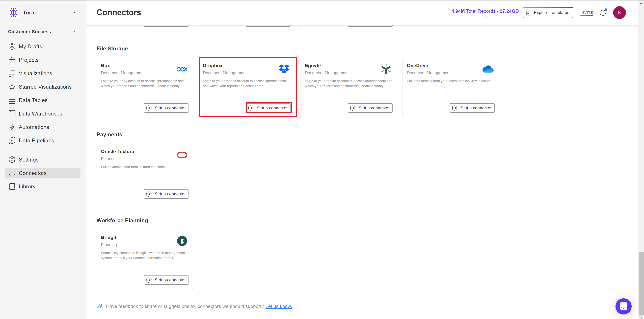Click the Visualizations chart icon

click(x=12, y=73)
